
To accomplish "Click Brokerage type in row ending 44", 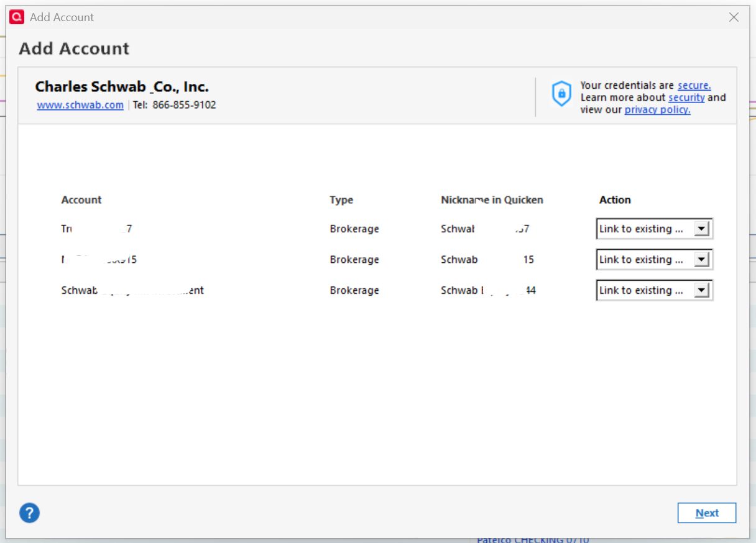I will click(x=354, y=291).
